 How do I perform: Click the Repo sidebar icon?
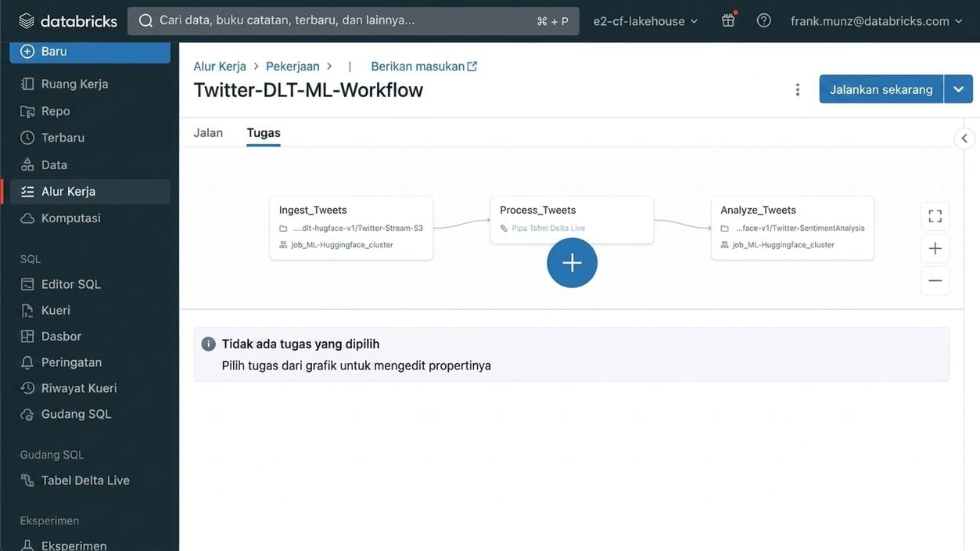pyautogui.click(x=27, y=111)
